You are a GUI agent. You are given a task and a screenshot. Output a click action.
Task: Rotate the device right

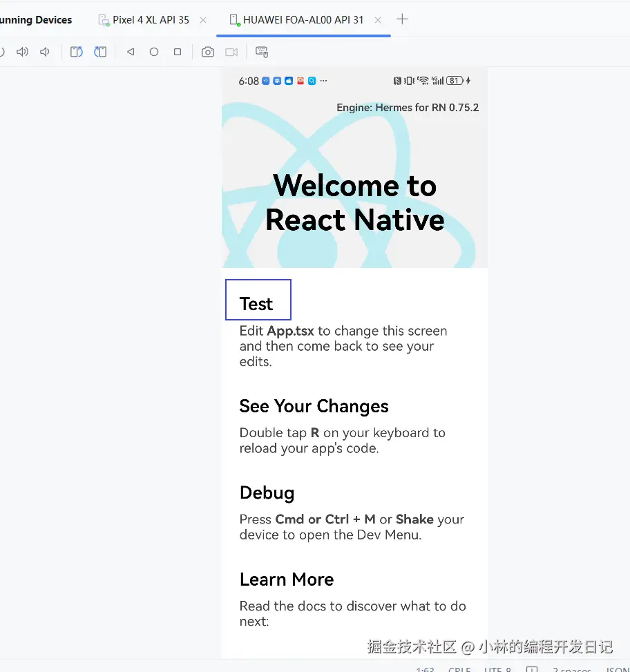(x=100, y=52)
